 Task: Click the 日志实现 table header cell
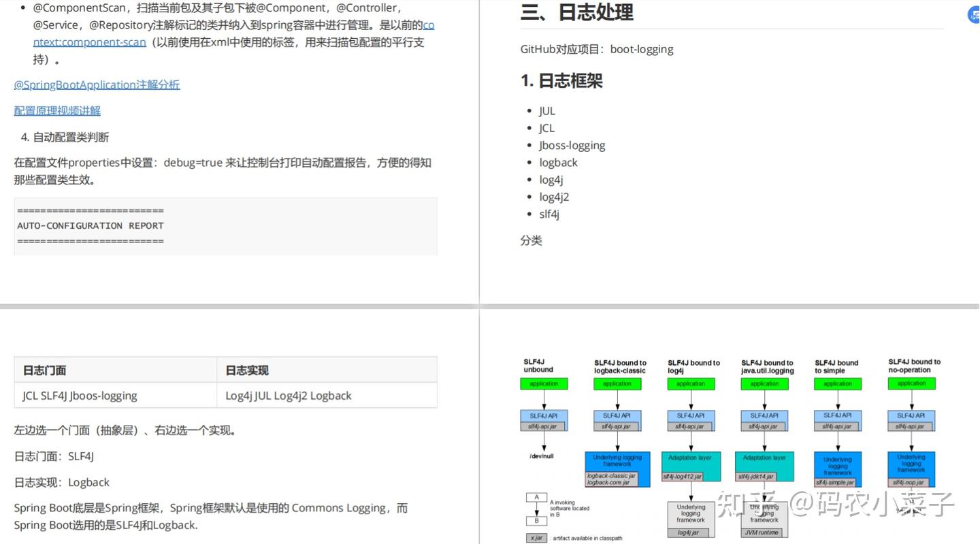pyautogui.click(x=246, y=370)
